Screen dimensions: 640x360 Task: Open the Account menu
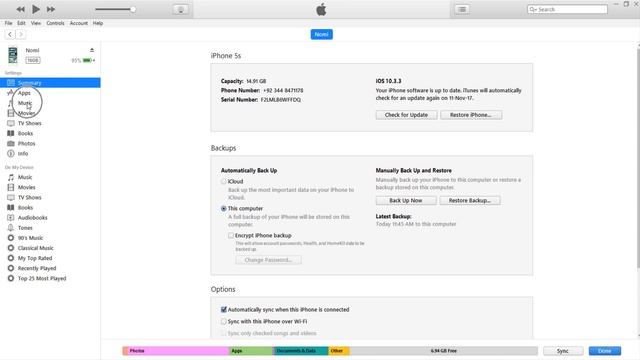[79, 23]
